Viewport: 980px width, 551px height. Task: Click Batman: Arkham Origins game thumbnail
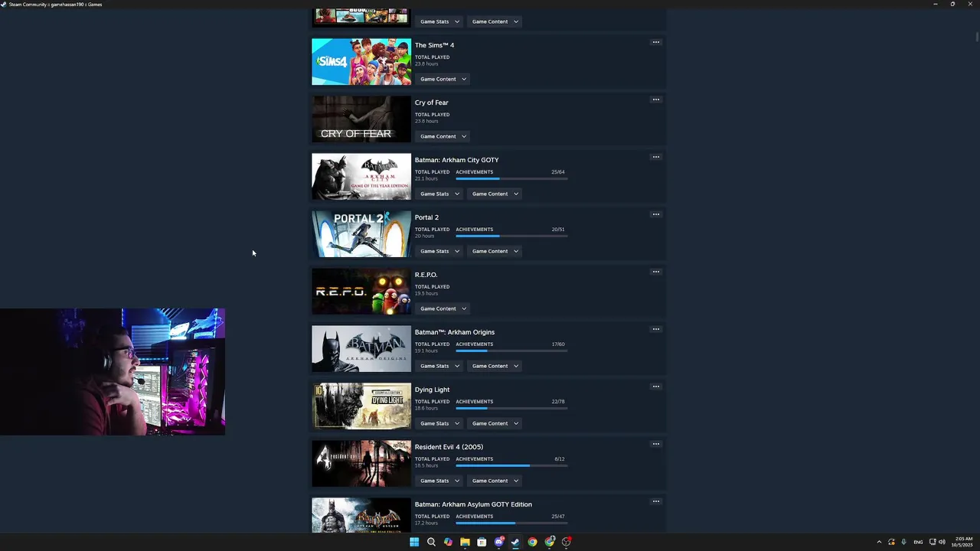[x=361, y=349]
